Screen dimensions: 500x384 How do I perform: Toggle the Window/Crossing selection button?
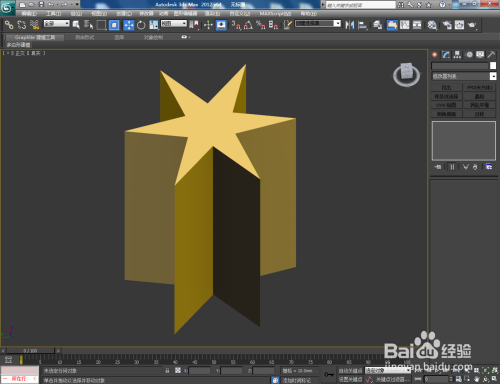pos(114,25)
